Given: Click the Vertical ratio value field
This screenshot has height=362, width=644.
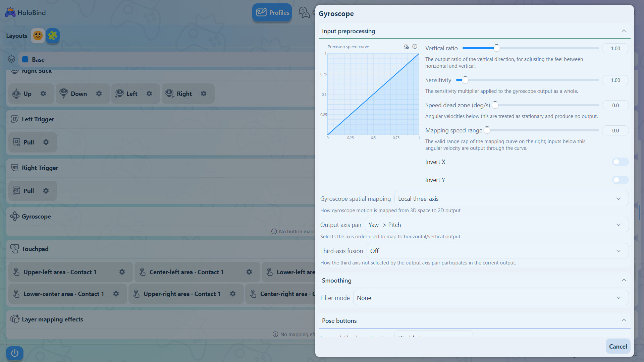Looking at the screenshot, I should tap(615, 49).
